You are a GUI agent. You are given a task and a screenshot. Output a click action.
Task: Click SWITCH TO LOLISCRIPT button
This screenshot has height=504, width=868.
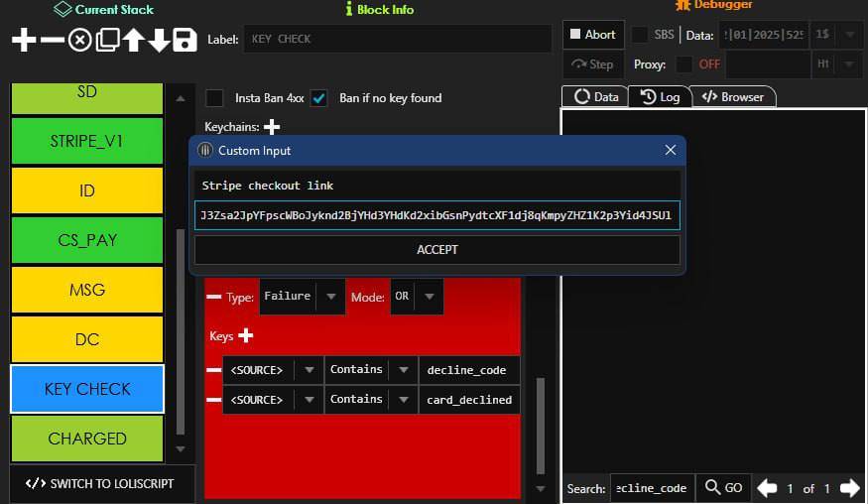tap(100, 483)
